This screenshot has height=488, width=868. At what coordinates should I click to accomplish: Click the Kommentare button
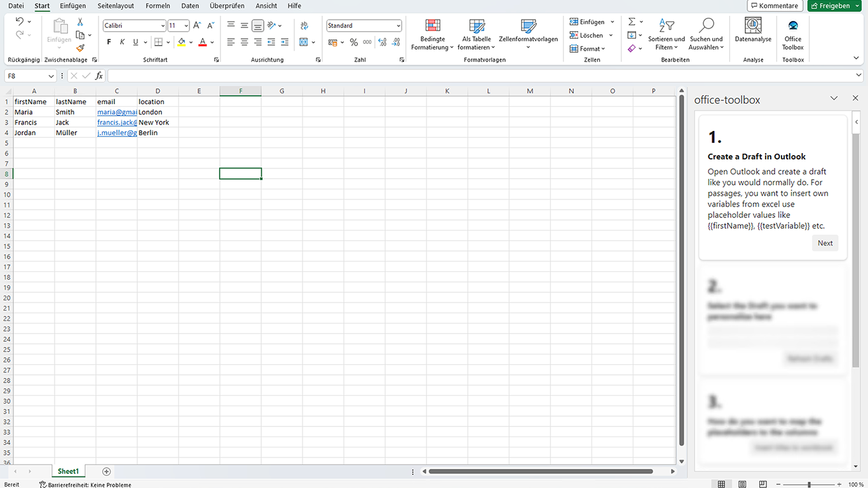click(774, 6)
